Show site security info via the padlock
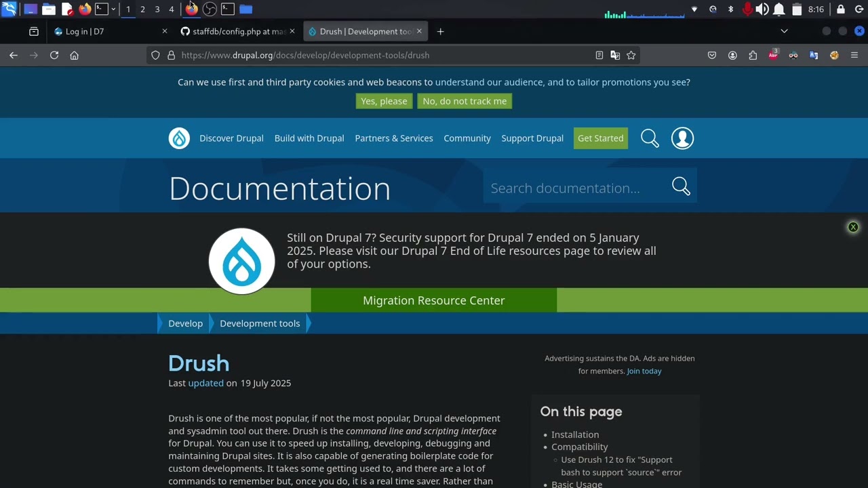The width and height of the screenshot is (868, 488). [171, 55]
